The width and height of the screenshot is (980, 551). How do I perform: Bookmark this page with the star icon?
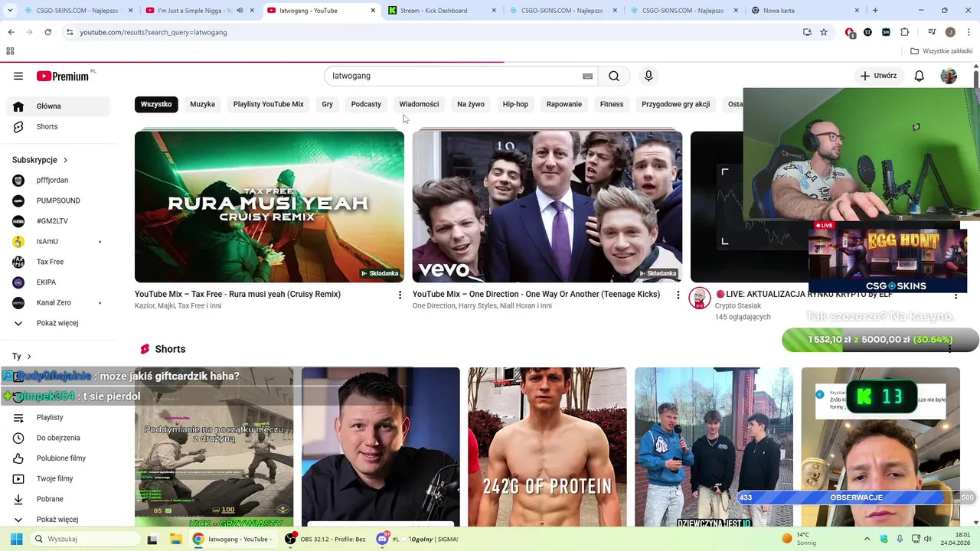click(x=824, y=32)
